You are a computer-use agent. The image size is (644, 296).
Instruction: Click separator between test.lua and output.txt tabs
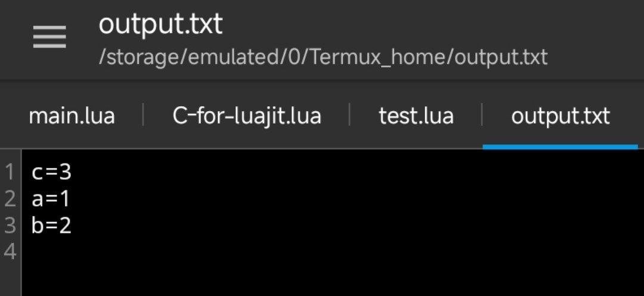(482, 116)
